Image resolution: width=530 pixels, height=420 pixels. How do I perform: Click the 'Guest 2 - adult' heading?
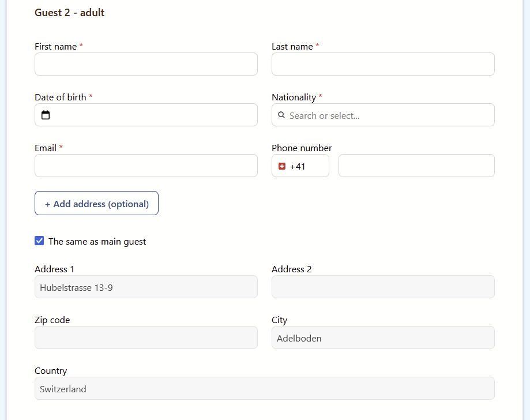[x=70, y=12]
